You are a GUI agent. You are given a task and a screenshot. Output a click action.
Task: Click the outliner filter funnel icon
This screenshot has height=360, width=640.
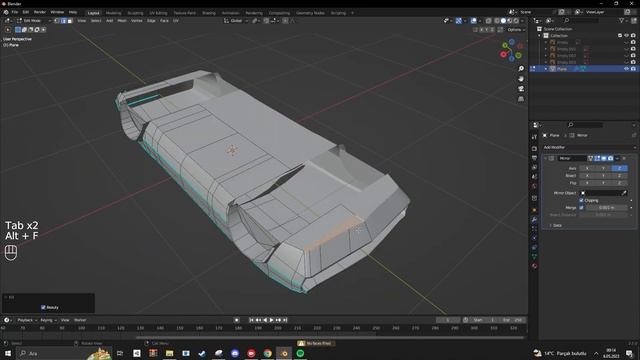tap(622, 20)
